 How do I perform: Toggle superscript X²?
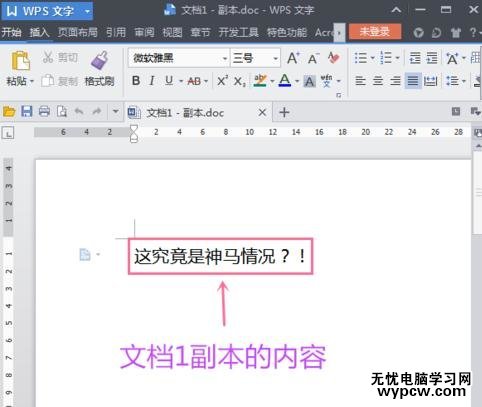click(x=222, y=81)
